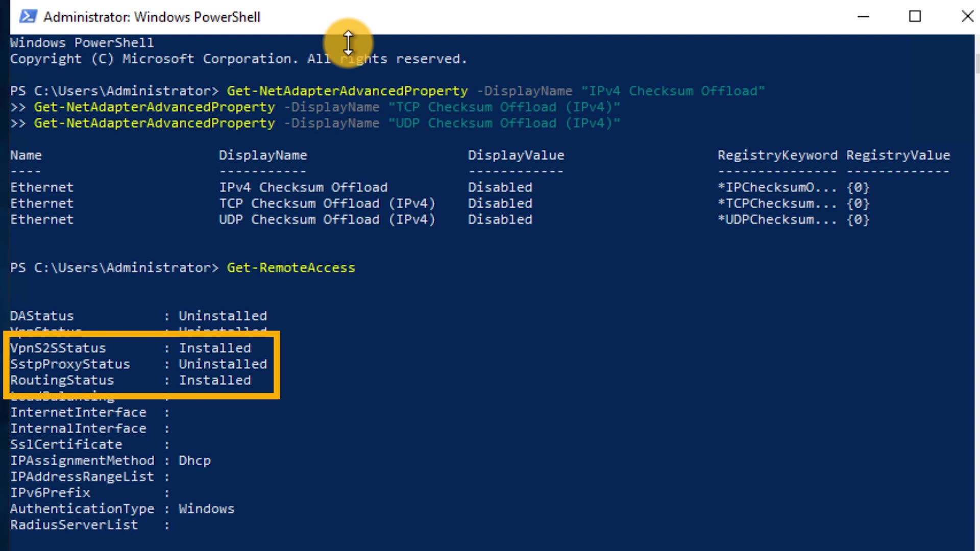Viewport: 980px width, 551px height.
Task: Click the Get-RemoteAccess command text
Action: click(x=290, y=268)
